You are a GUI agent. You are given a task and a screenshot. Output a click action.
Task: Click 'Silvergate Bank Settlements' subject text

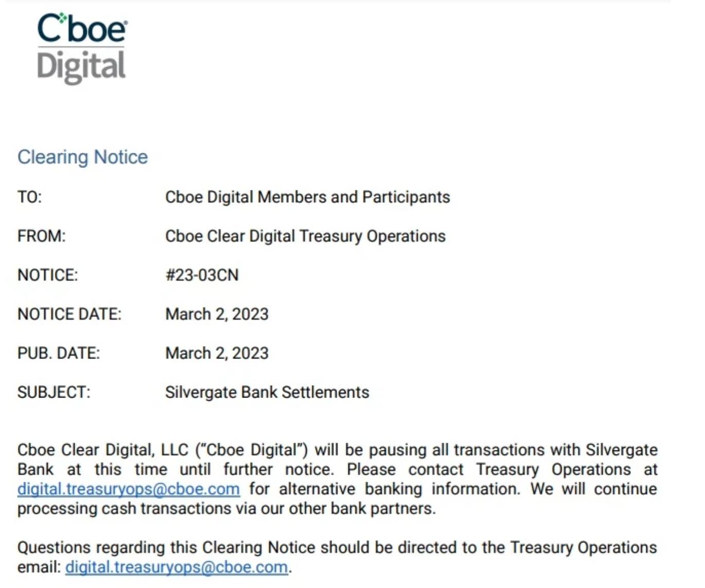point(267,393)
